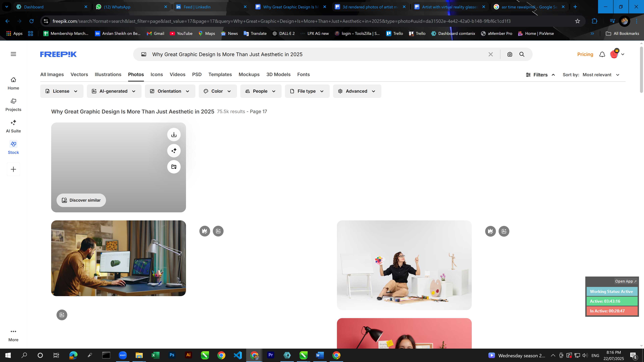Open the Gmail bookmark
This screenshot has height=362, width=644.
(155, 34)
